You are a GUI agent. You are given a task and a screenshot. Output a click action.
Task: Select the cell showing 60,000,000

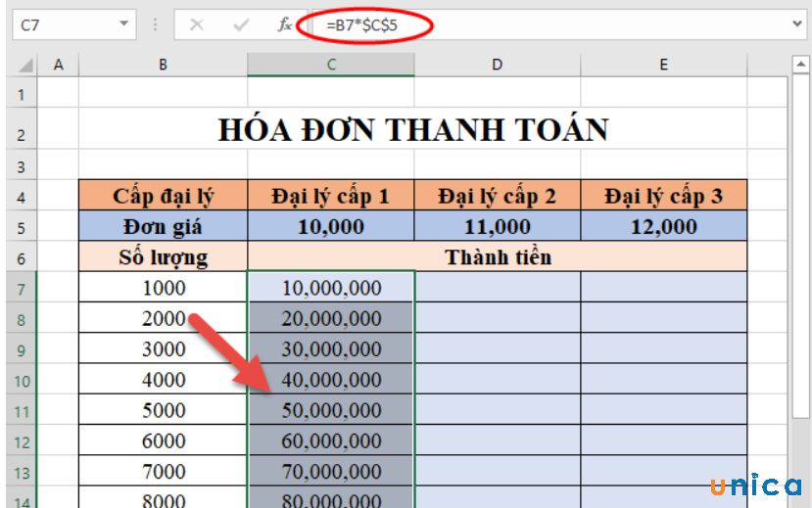(x=331, y=440)
